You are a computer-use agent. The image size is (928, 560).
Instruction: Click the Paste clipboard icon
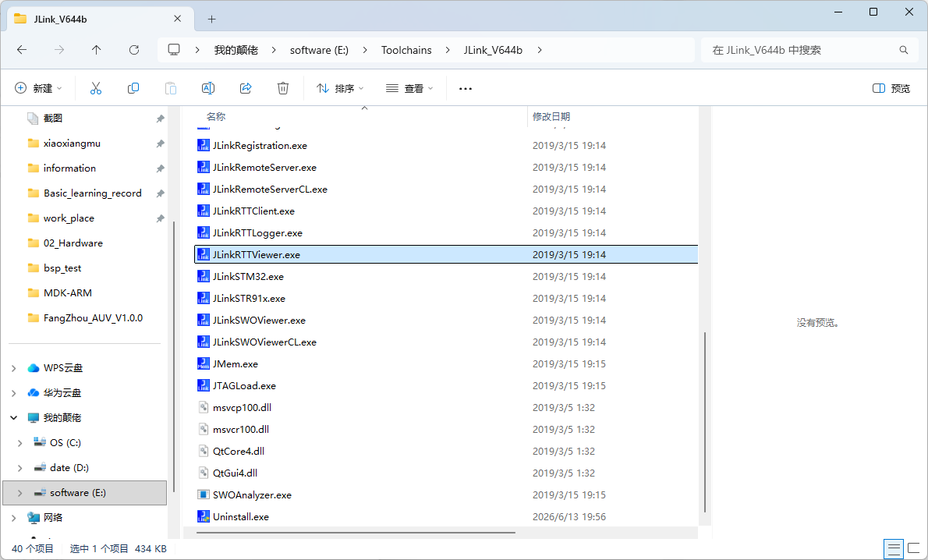click(x=171, y=88)
